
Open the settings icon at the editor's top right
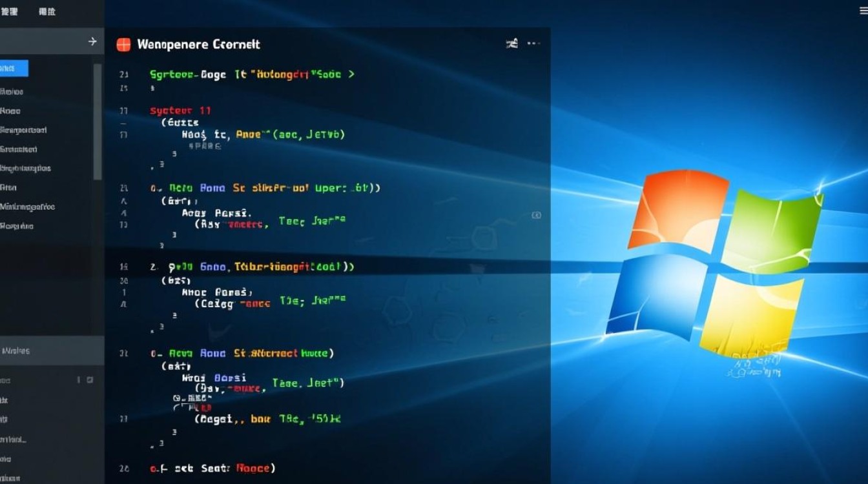[x=512, y=43]
